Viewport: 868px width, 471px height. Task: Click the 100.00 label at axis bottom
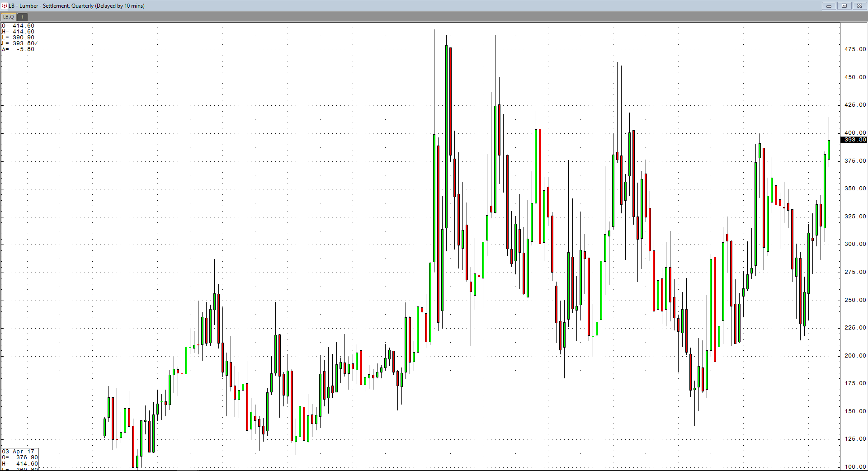(x=855, y=467)
